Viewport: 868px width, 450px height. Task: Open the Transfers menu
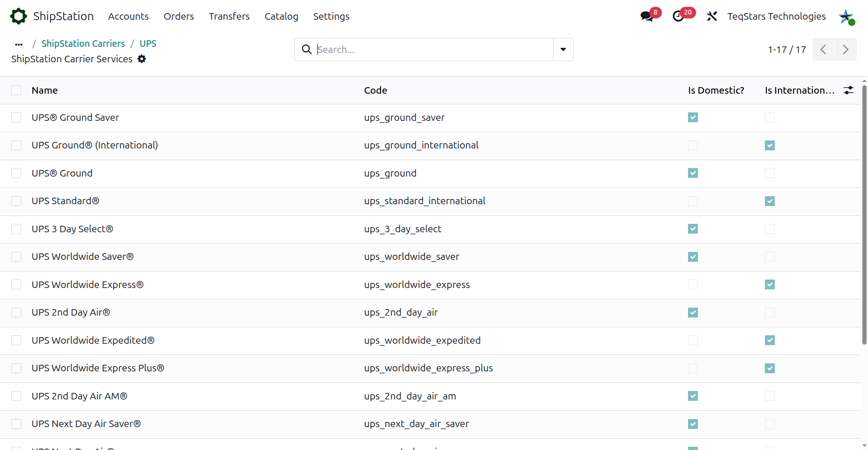coord(229,16)
